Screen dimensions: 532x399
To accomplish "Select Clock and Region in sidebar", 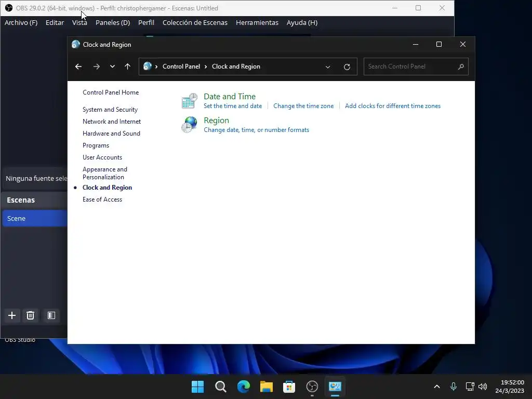I will point(107,188).
